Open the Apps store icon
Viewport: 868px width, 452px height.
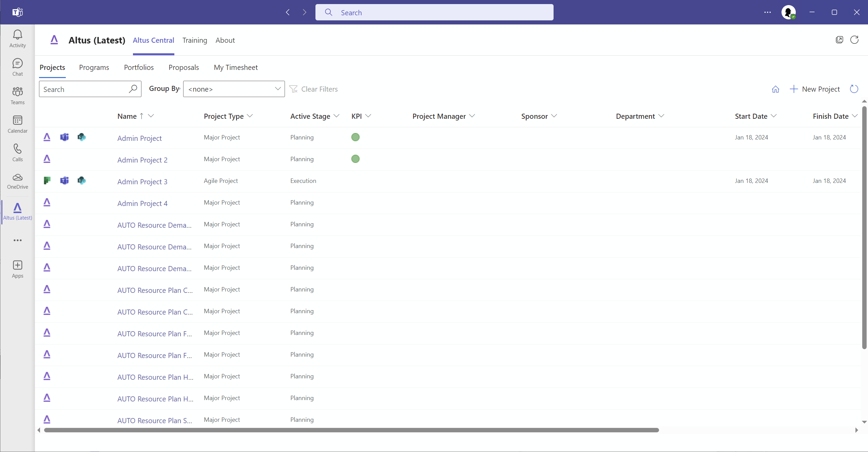[18, 269]
